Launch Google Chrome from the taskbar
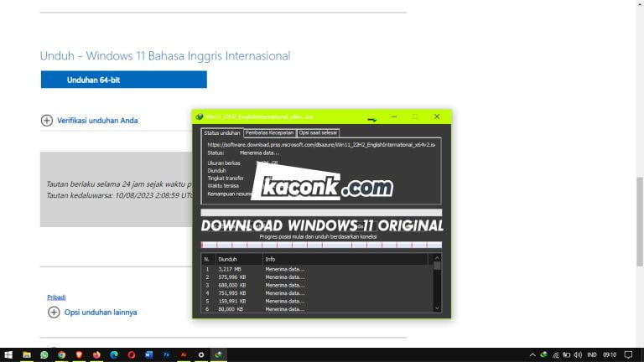The height and width of the screenshot is (362, 644). [x=61, y=354]
